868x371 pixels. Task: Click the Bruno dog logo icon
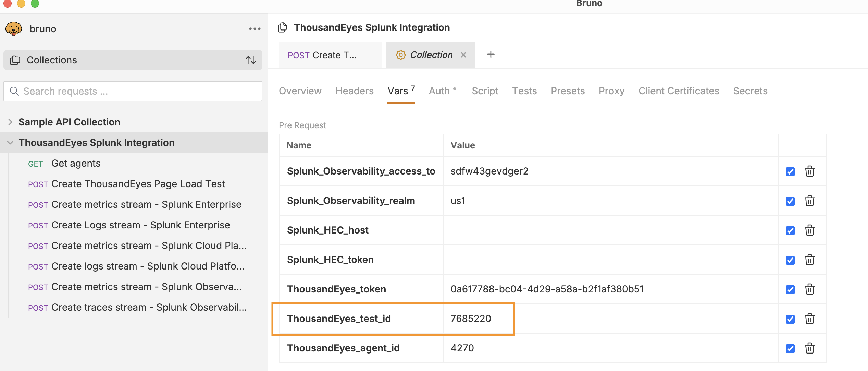coord(14,29)
